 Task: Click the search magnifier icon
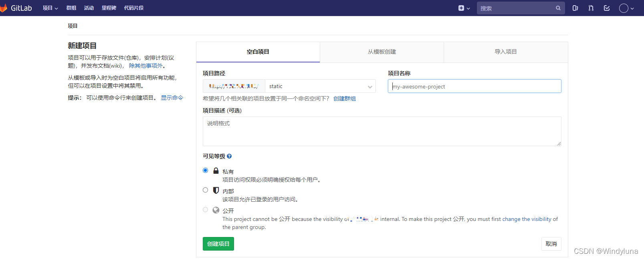coord(558,8)
